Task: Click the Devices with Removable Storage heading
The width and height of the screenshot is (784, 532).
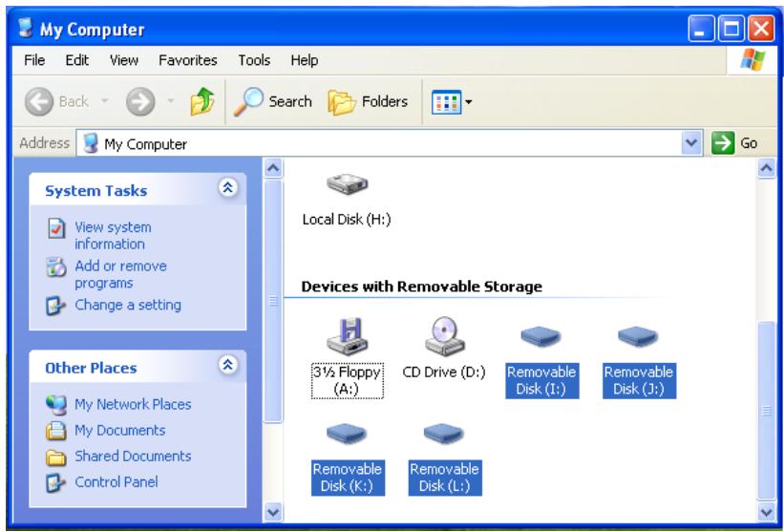Action: [x=421, y=287]
